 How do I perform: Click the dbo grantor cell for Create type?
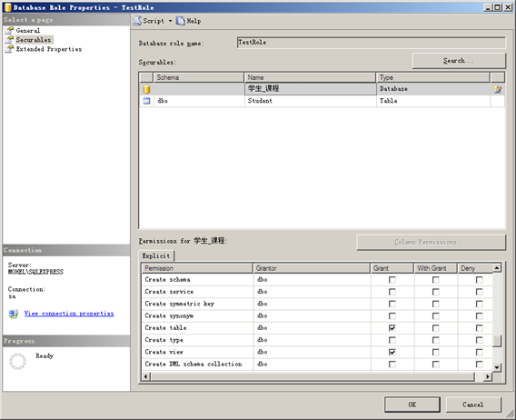(x=312, y=340)
